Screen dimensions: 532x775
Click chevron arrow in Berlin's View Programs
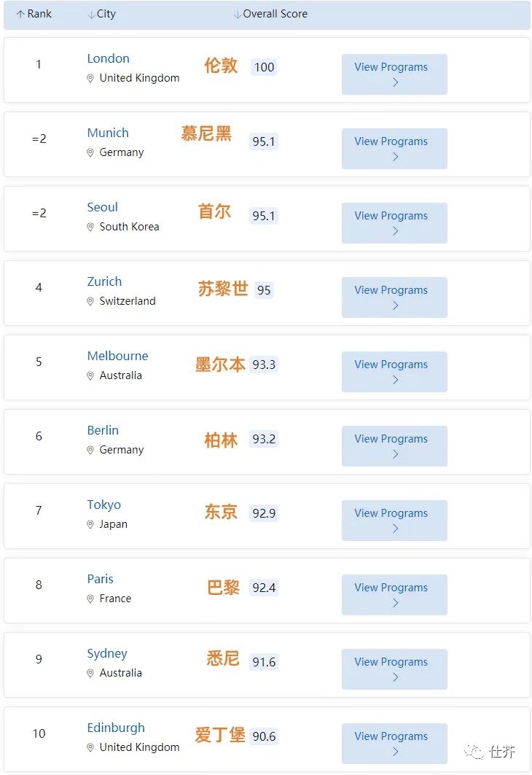[395, 454]
